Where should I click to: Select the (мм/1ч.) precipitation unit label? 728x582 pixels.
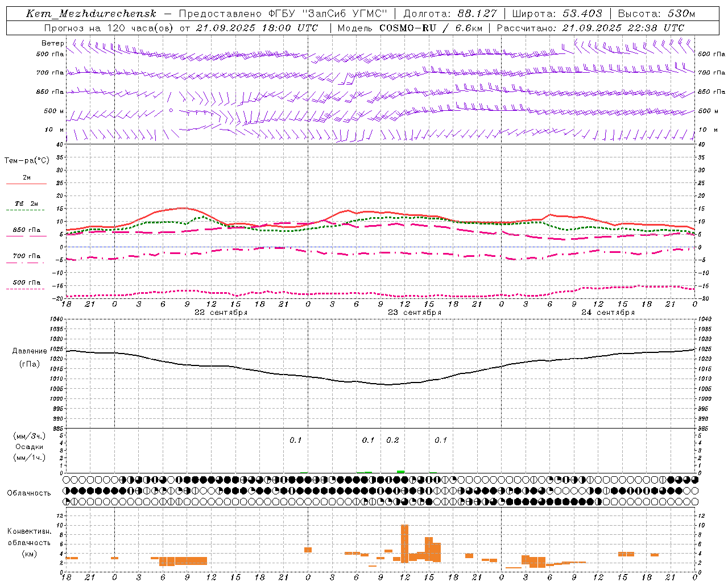[x=29, y=458]
